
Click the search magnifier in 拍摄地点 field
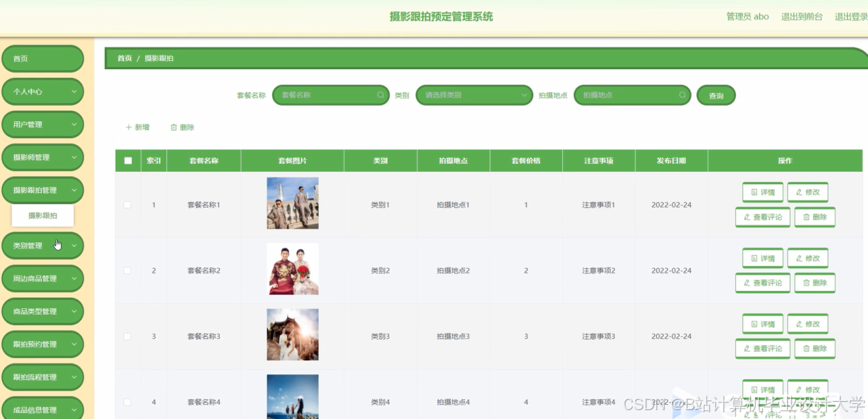682,95
